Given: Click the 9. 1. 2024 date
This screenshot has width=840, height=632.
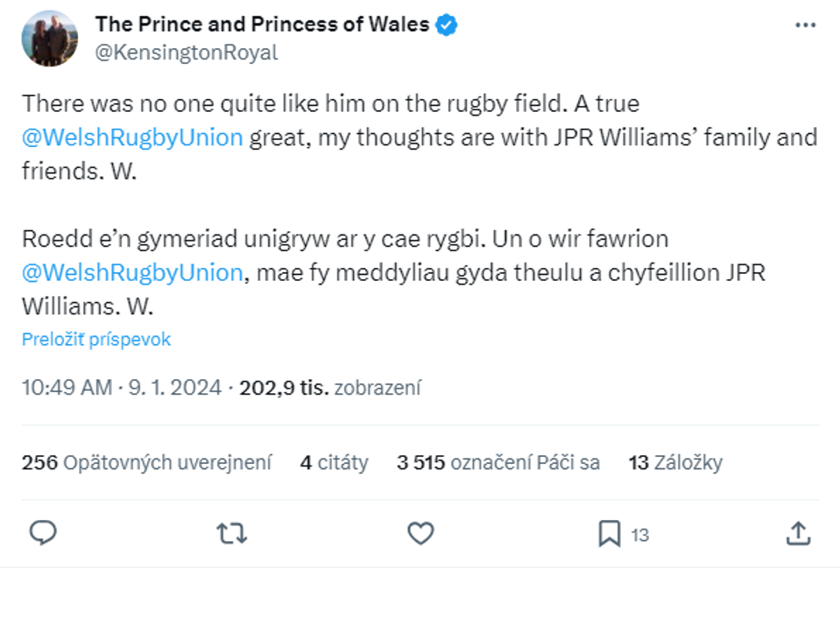Looking at the screenshot, I should point(173,387).
